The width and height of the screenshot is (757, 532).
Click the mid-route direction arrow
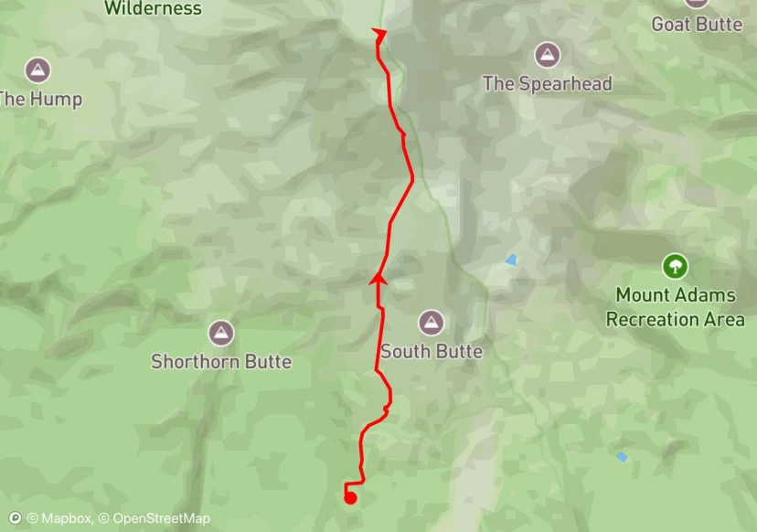[x=378, y=279]
